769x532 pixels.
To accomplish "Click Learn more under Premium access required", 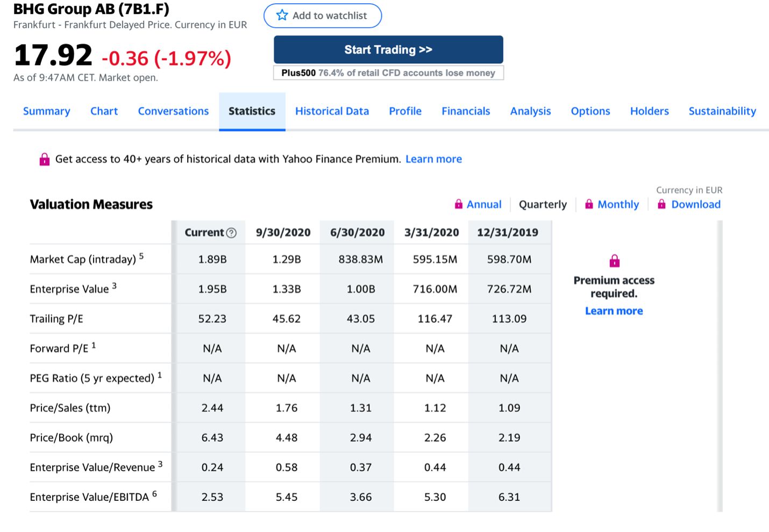I will click(x=614, y=311).
